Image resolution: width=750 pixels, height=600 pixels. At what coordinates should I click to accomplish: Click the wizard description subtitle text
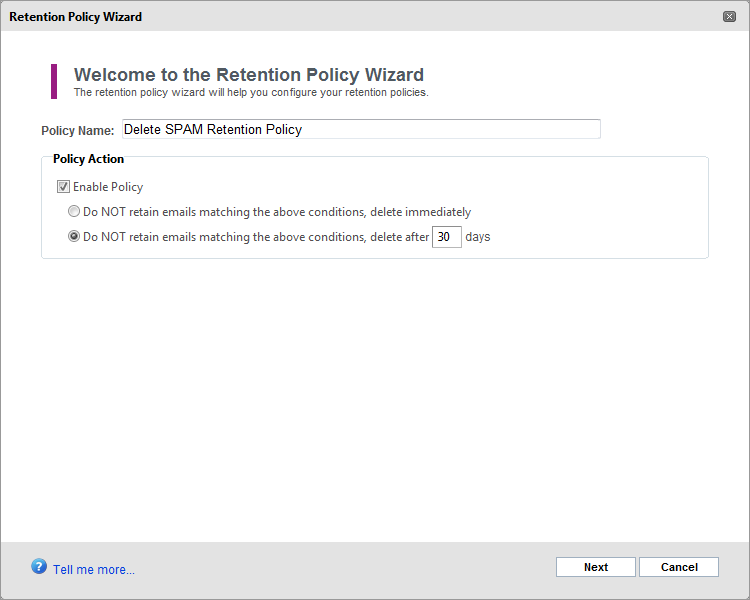click(x=251, y=92)
